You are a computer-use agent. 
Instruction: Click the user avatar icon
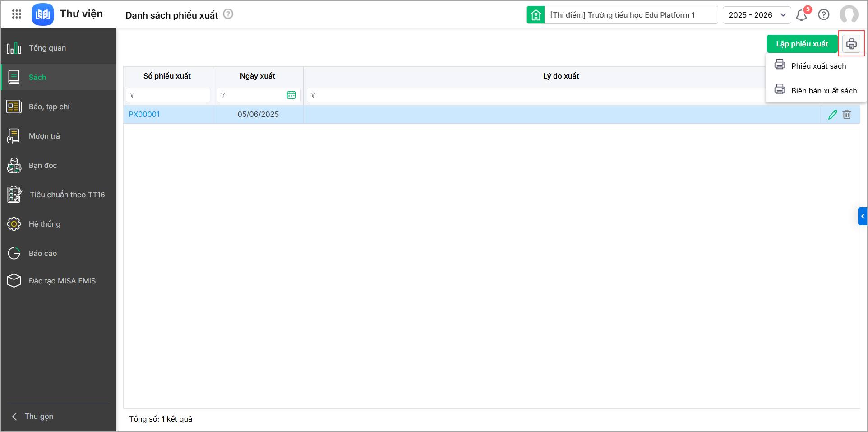(849, 14)
